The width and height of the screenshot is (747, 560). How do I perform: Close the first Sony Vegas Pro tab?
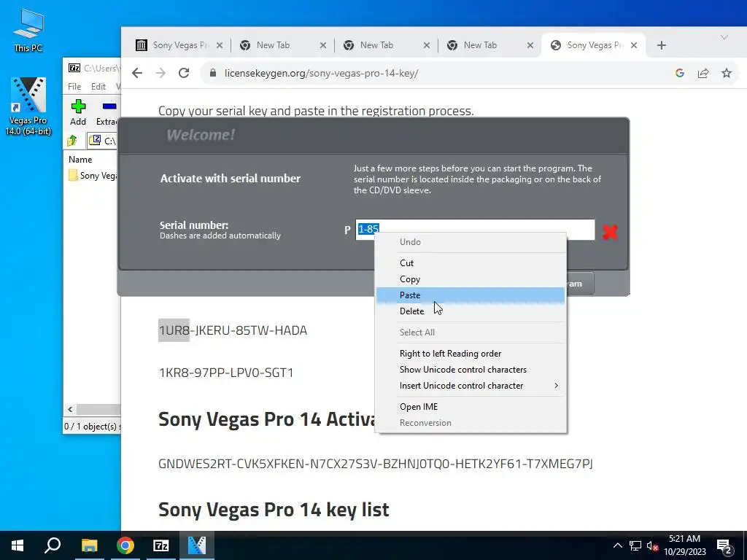(x=220, y=45)
